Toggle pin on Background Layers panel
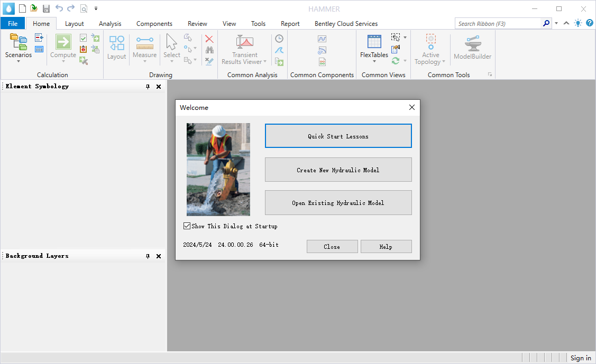This screenshot has width=596, height=364. pyautogui.click(x=148, y=256)
